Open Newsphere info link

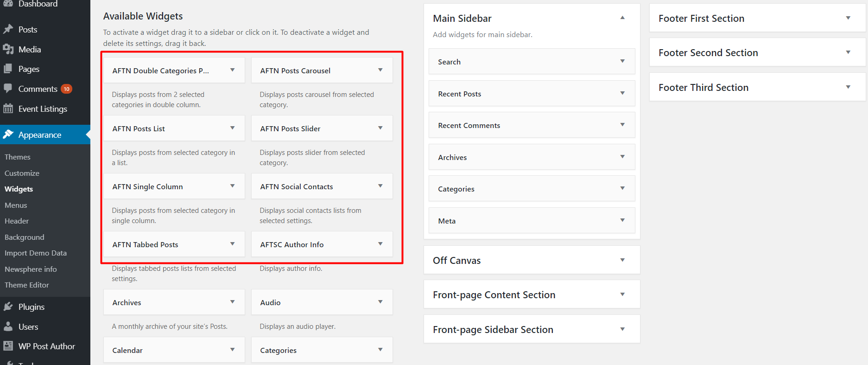pyautogui.click(x=31, y=269)
